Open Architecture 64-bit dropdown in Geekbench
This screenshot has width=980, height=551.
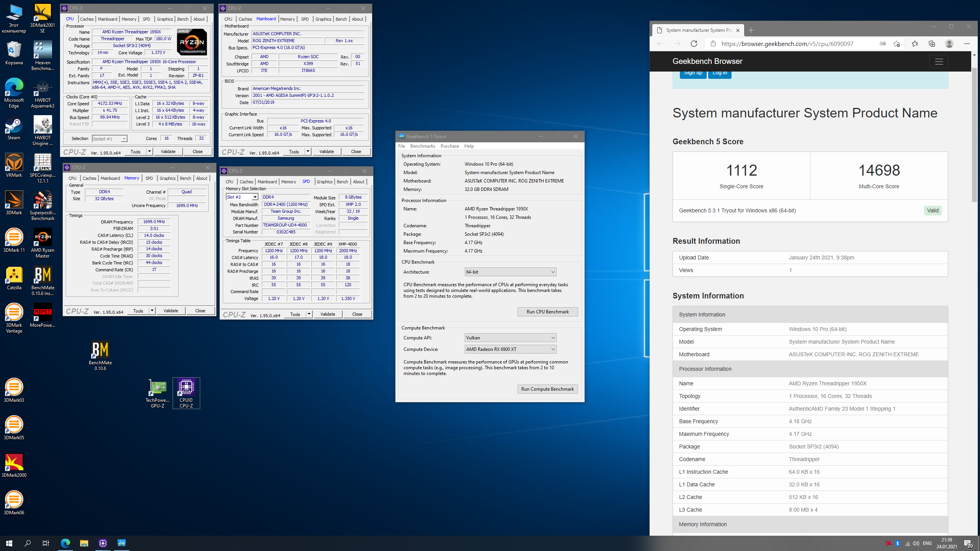point(510,272)
